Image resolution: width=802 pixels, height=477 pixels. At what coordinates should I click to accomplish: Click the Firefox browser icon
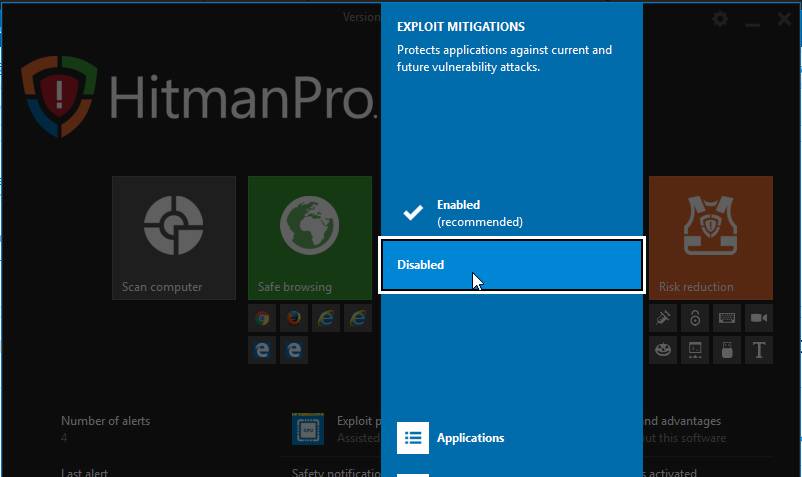[294, 319]
